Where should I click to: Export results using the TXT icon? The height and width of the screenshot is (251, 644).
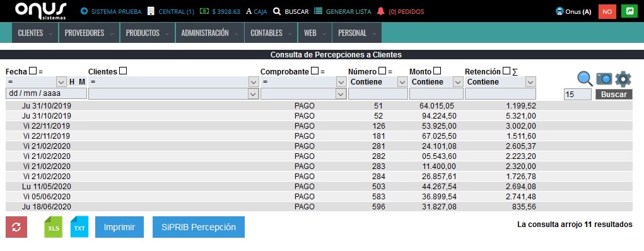point(79,227)
